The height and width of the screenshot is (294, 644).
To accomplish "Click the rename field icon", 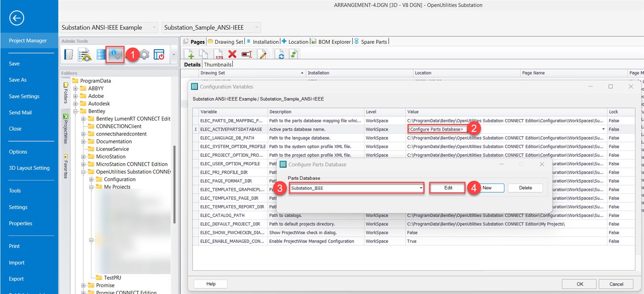I will (x=247, y=54).
